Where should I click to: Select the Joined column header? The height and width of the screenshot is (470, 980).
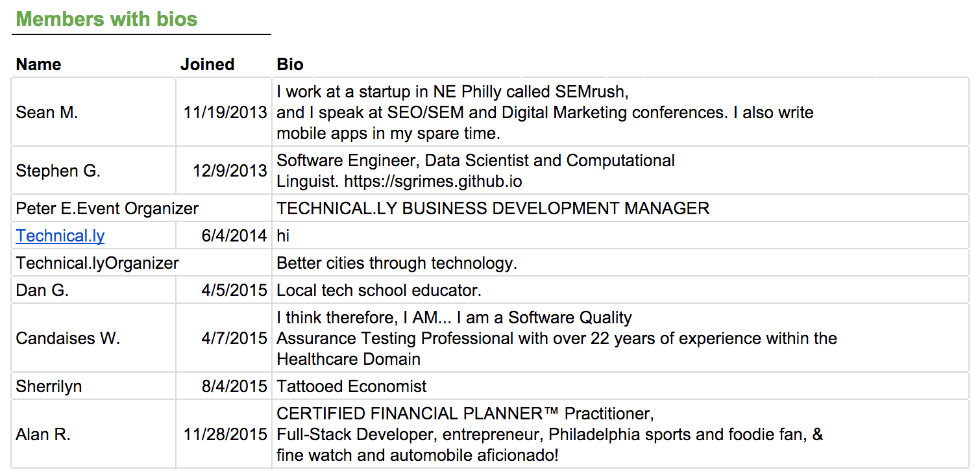(208, 64)
